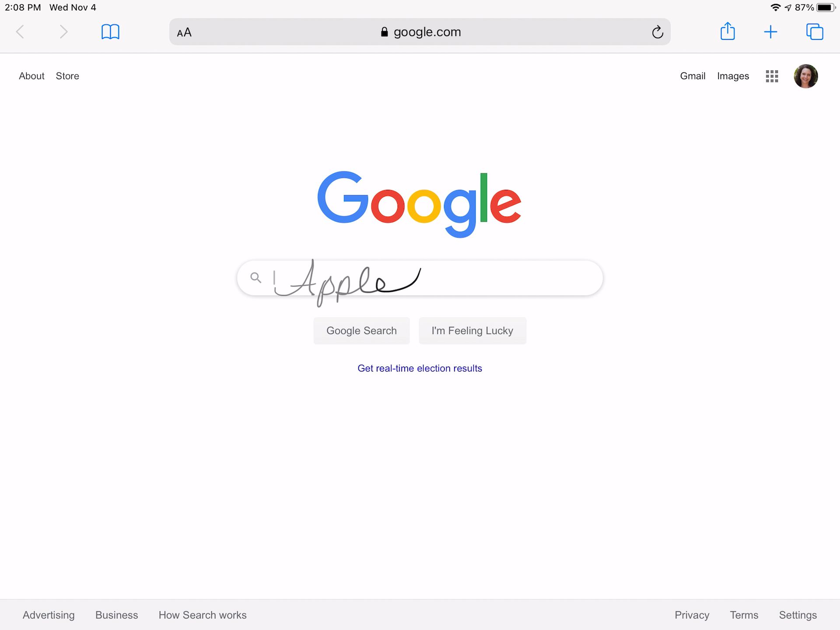
Task: Click the Google Apps grid icon
Action: 770,76
